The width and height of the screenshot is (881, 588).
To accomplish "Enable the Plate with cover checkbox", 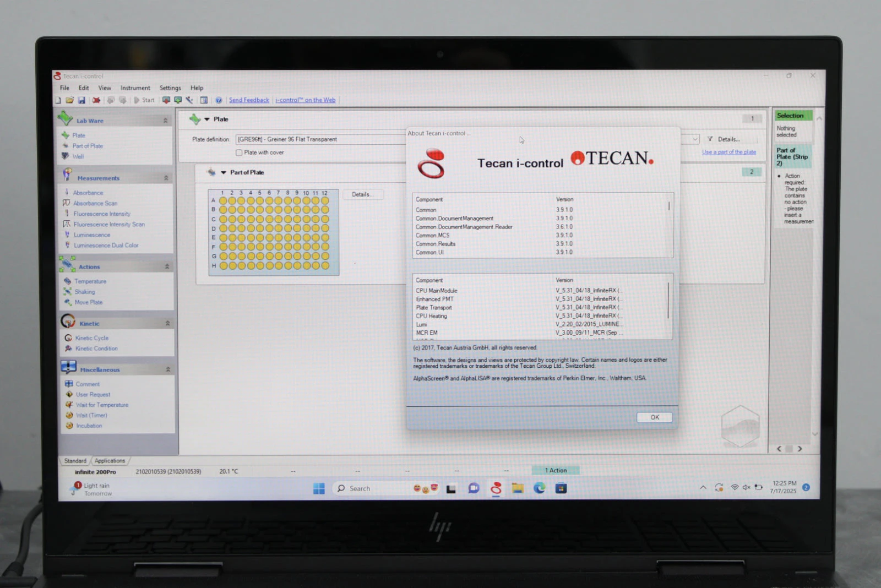I will click(239, 153).
